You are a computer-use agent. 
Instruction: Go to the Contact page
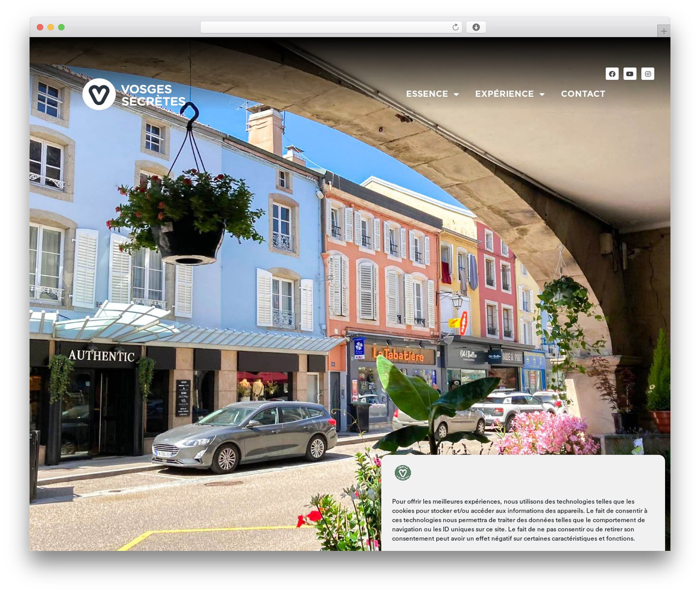pyautogui.click(x=583, y=94)
